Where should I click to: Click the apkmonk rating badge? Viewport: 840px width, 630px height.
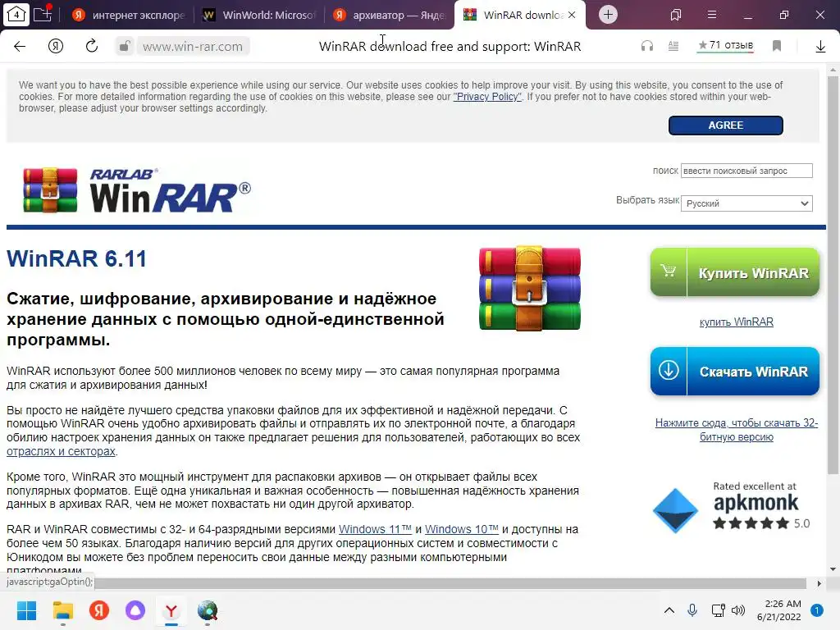pyautogui.click(x=731, y=507)
